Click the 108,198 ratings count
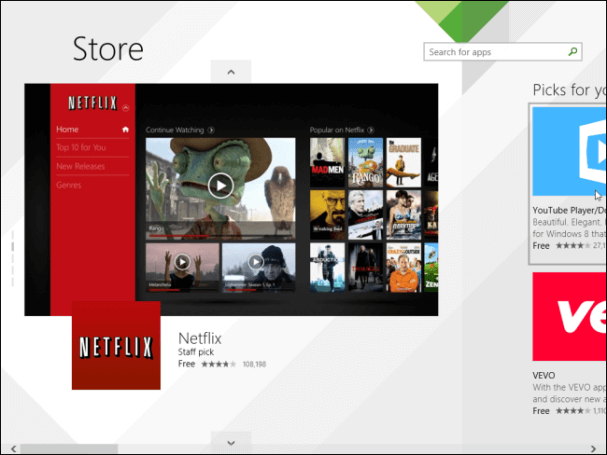The height and width of the screenshot is (455, 607). pos(254,364)
